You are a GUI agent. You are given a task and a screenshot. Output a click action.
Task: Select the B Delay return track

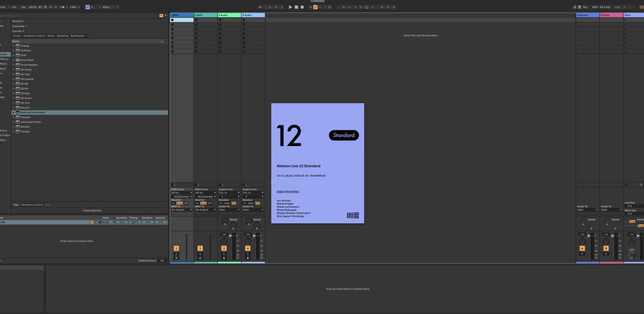pyautogui.click(x=611, y=15)
